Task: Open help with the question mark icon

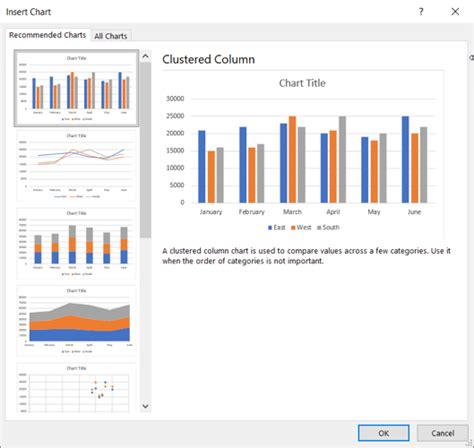Action: click(x=421, y=12)
